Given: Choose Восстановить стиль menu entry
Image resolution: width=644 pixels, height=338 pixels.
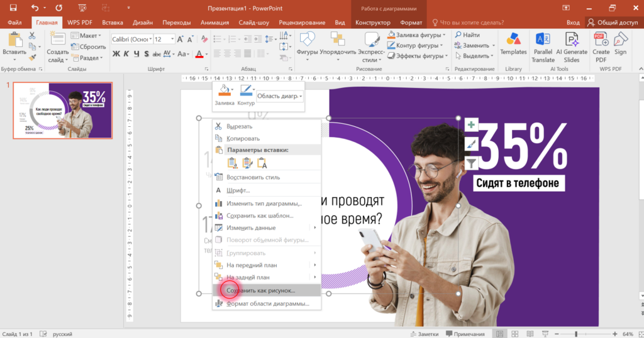Looking at the screenshot, I should click(267, 177).
